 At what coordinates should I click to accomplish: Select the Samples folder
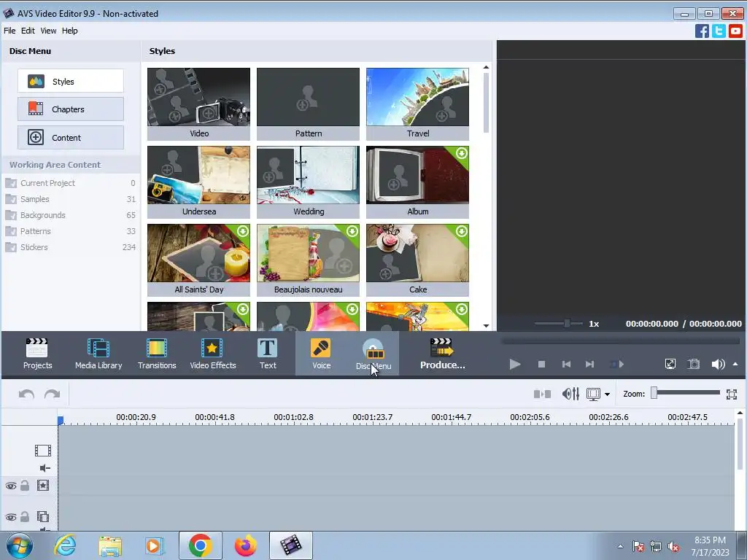tap(71, 199)
